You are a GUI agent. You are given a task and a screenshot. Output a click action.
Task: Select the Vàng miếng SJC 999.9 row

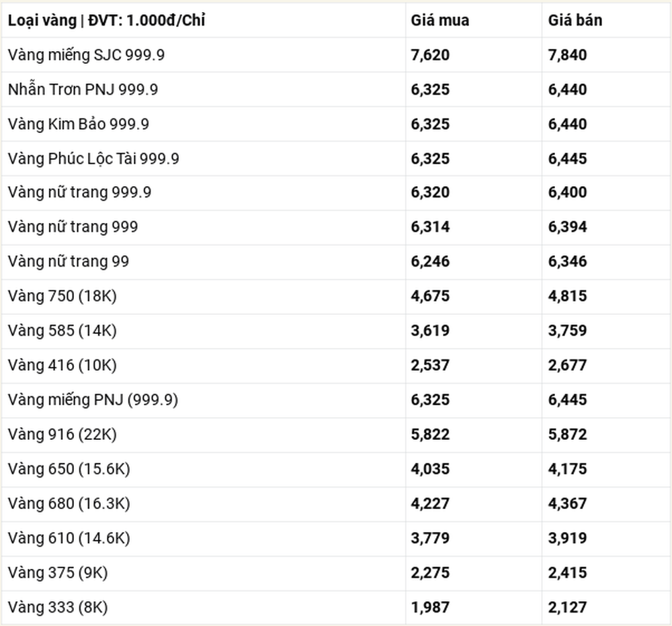point(336,55)
